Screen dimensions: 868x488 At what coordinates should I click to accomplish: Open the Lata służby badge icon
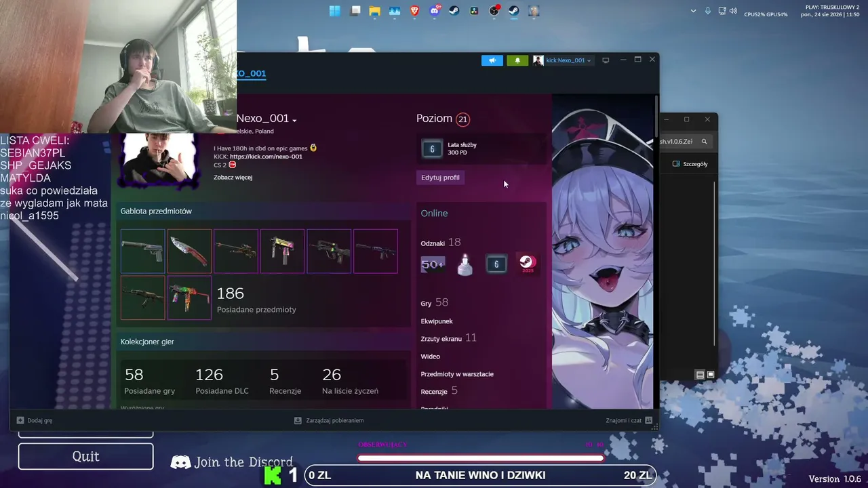tap(432, 149)
